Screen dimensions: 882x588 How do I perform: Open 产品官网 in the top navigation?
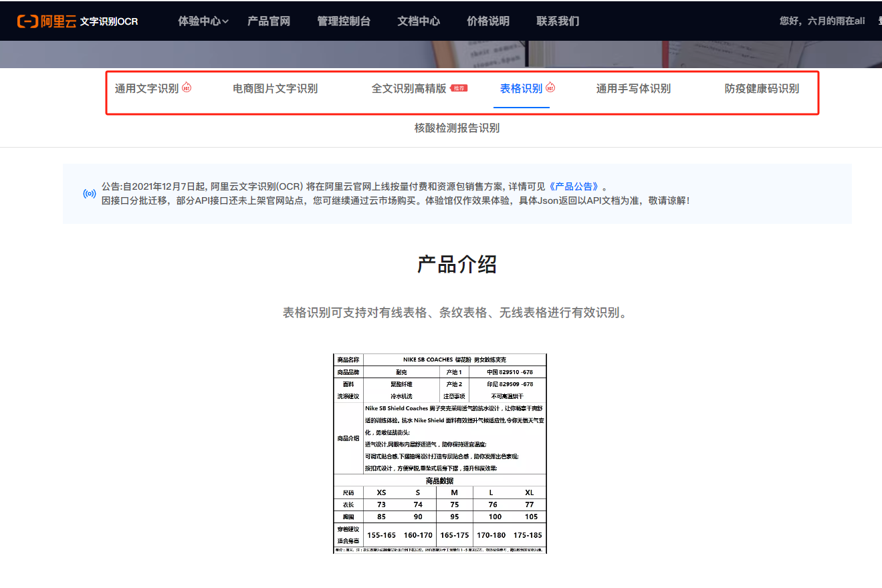[x=269, y=21]
